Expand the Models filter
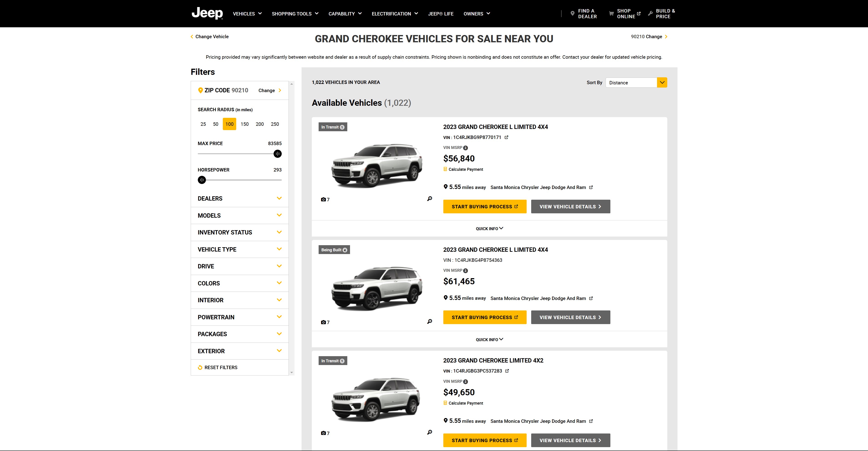 point(240,216)
